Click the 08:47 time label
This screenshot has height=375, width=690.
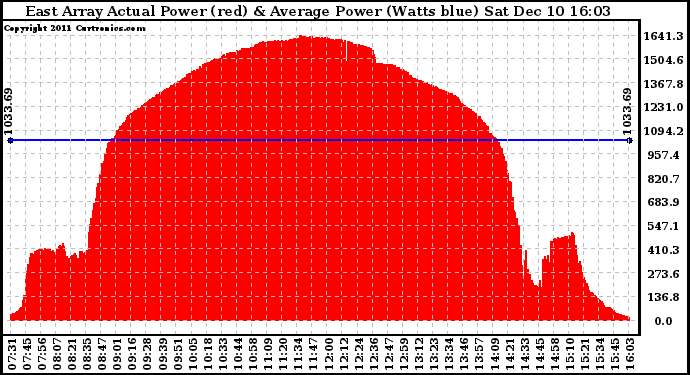pos(103,354)
